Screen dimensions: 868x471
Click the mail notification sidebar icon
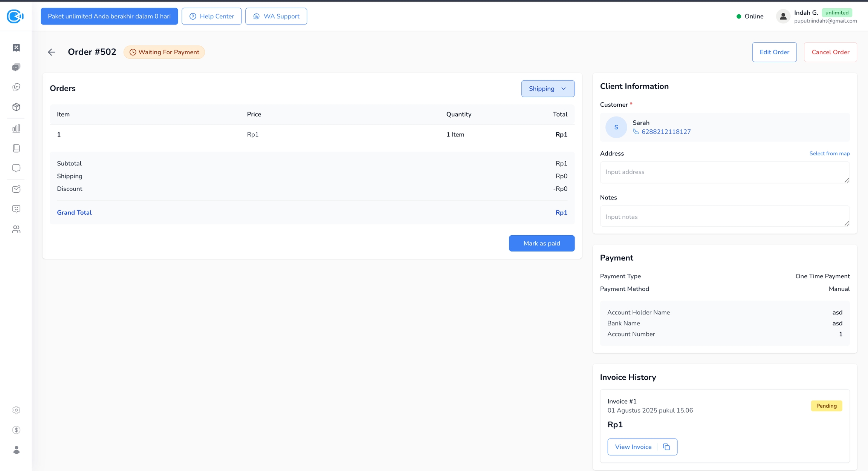coord(16,189)
